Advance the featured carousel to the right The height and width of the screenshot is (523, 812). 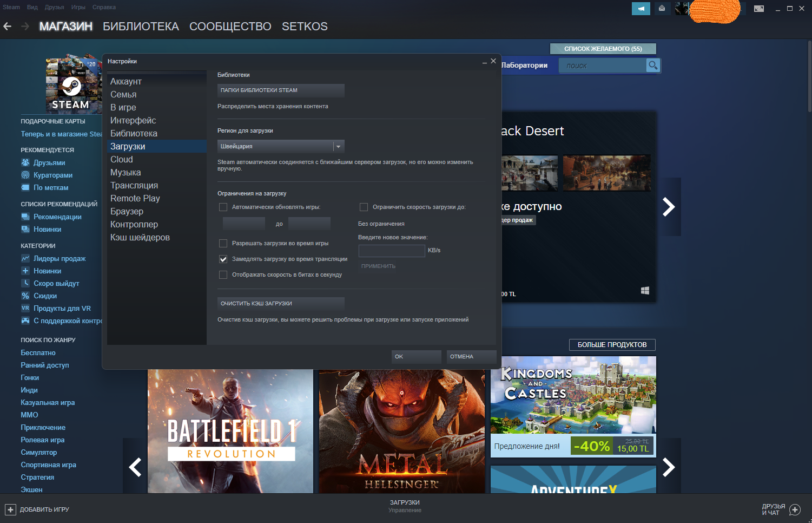(669, 207)
